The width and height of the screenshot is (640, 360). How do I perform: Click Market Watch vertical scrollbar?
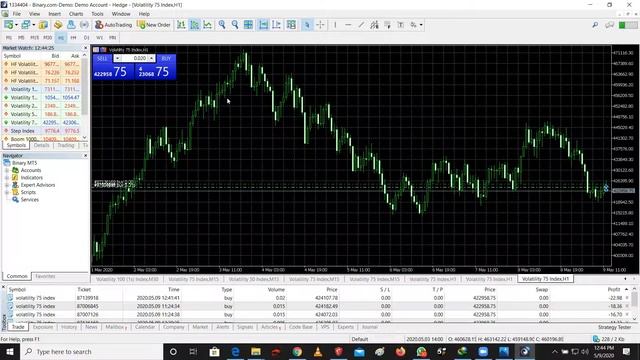(85, 97)
